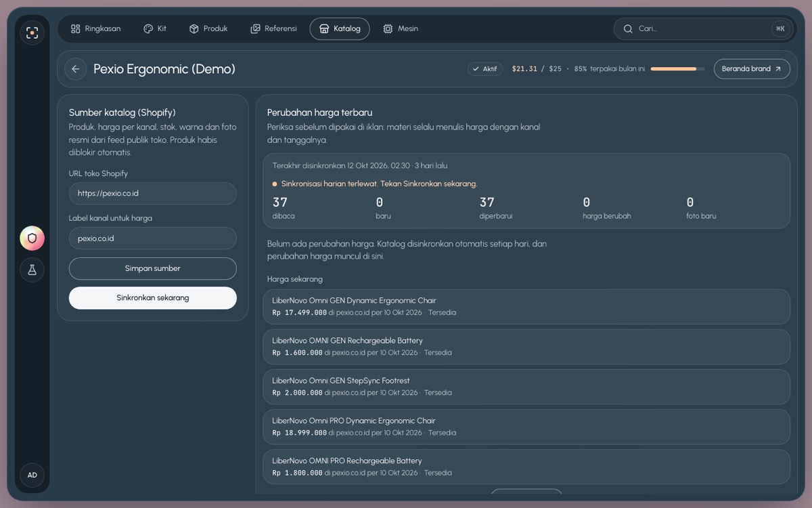Click the 'Harga sekarang' heading
The width and height of the screenshot is (812, 508).
tap(295, 279)
